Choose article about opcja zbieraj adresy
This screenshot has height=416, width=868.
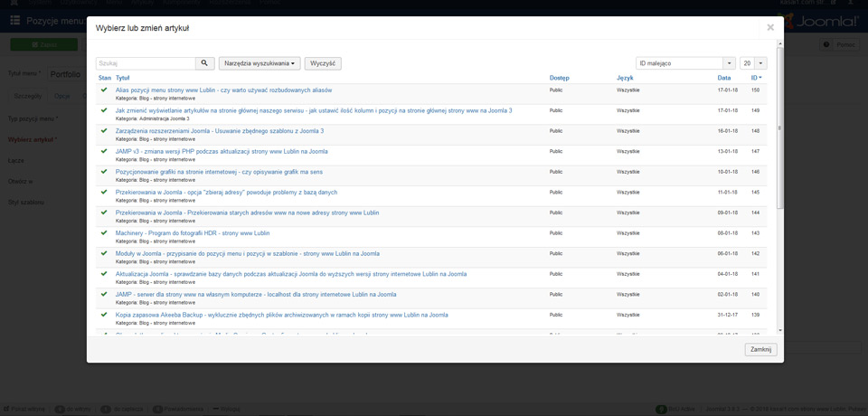click(x=226, y=192)
